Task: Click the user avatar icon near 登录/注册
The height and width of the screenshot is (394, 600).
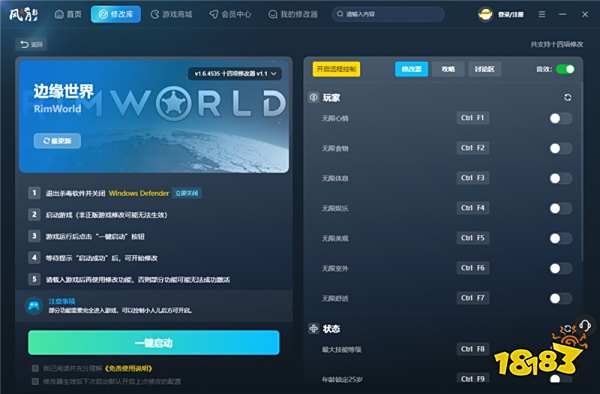Action: pyautogui.click(x=485, y=14)
